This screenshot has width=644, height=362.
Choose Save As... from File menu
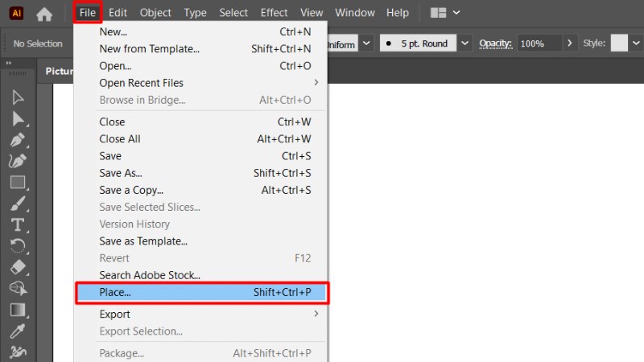click(x=121, y=173)
